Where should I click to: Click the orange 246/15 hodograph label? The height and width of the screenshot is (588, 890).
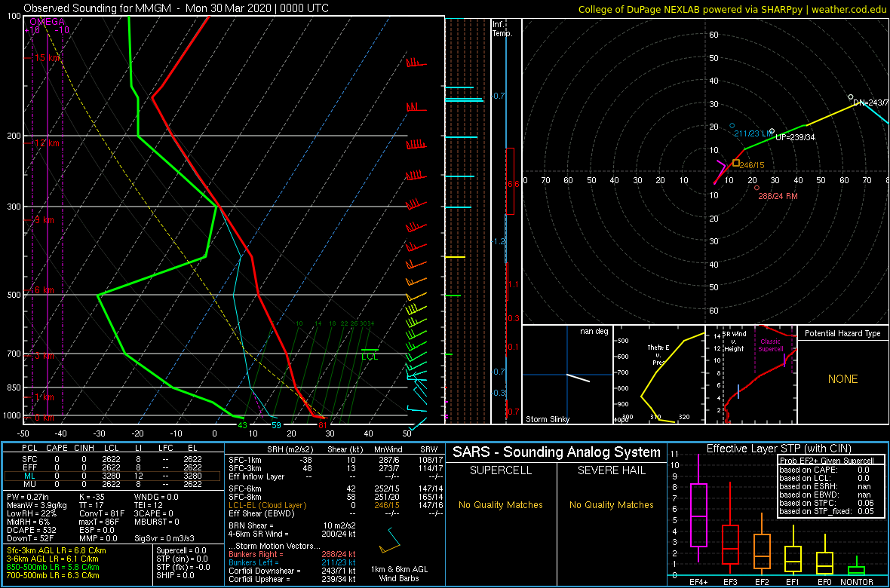[x=751, y=164]
